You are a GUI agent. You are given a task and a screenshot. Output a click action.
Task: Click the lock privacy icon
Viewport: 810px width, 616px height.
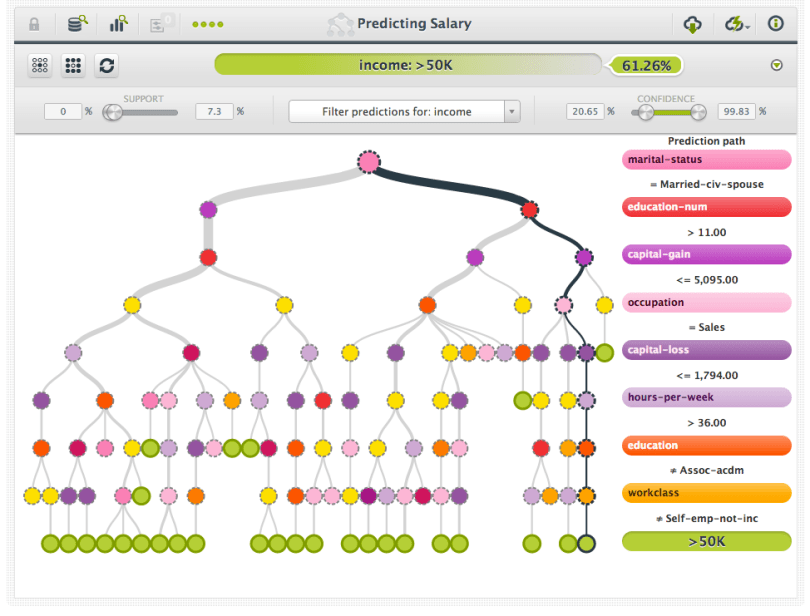coord(34,24)
